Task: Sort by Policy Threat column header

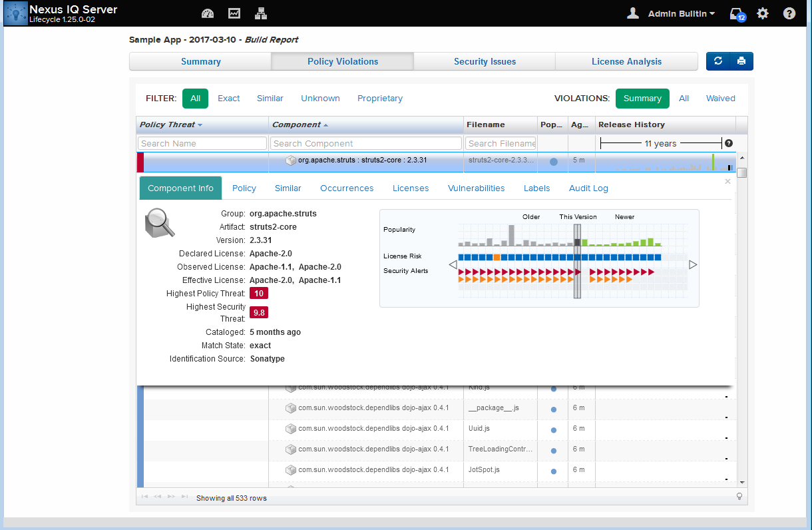Action: (167, 125)
